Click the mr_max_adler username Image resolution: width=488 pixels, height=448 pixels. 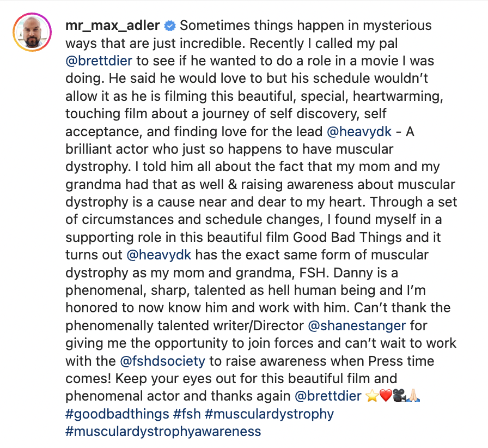(x=113, y=26)
